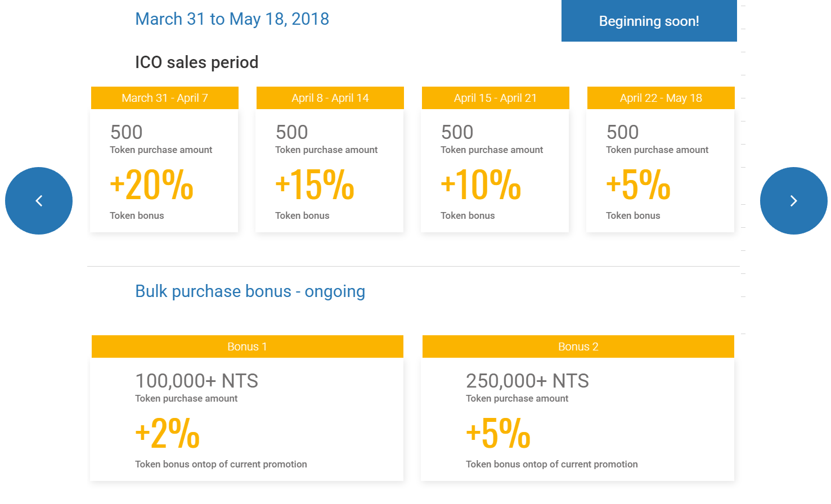Click the +20% token bonus card
The height and width of the screenshot is (504, 831).
pos(164,170)
